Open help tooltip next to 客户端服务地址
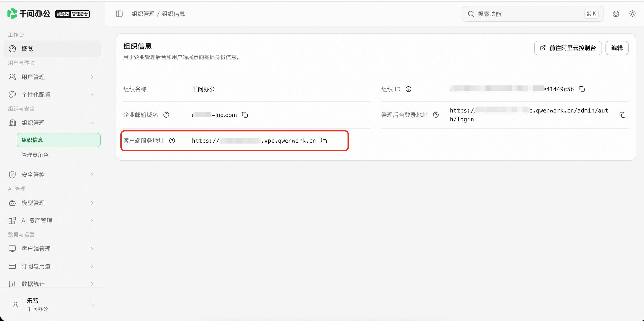The width and height of the screenshot is (644, 321). click(x=172, y=140)
